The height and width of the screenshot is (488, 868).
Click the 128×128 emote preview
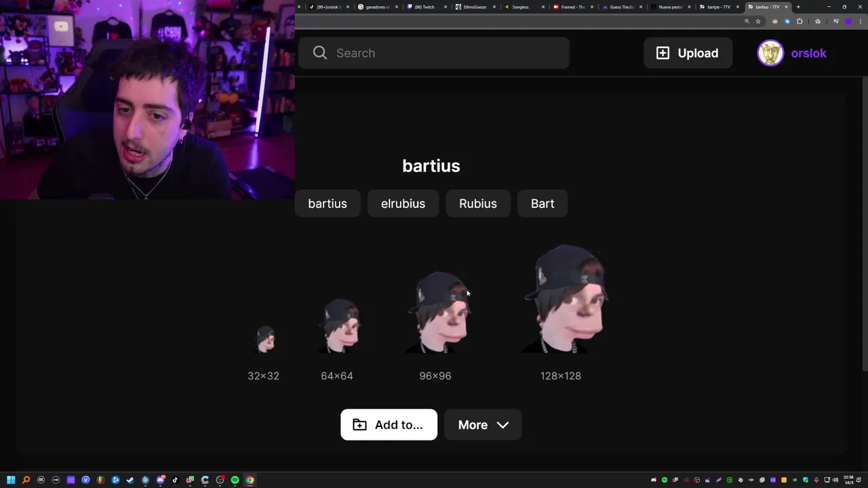[565, 299]
